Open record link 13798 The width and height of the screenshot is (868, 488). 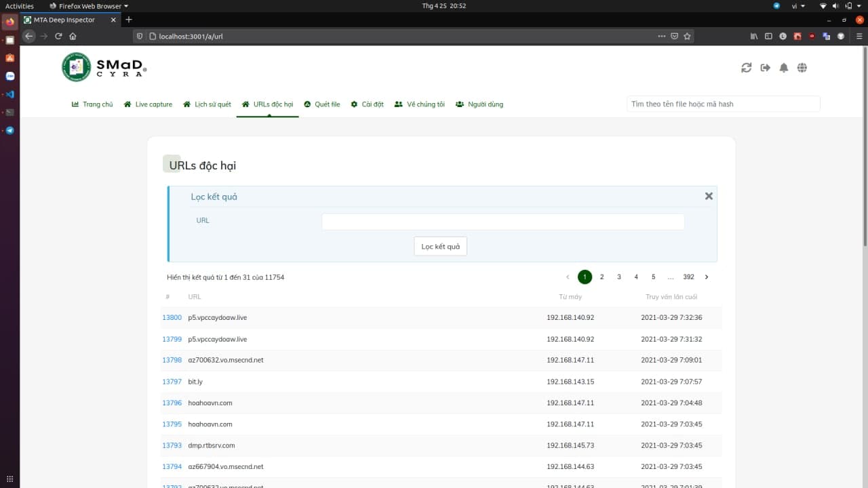click(172, 361)
